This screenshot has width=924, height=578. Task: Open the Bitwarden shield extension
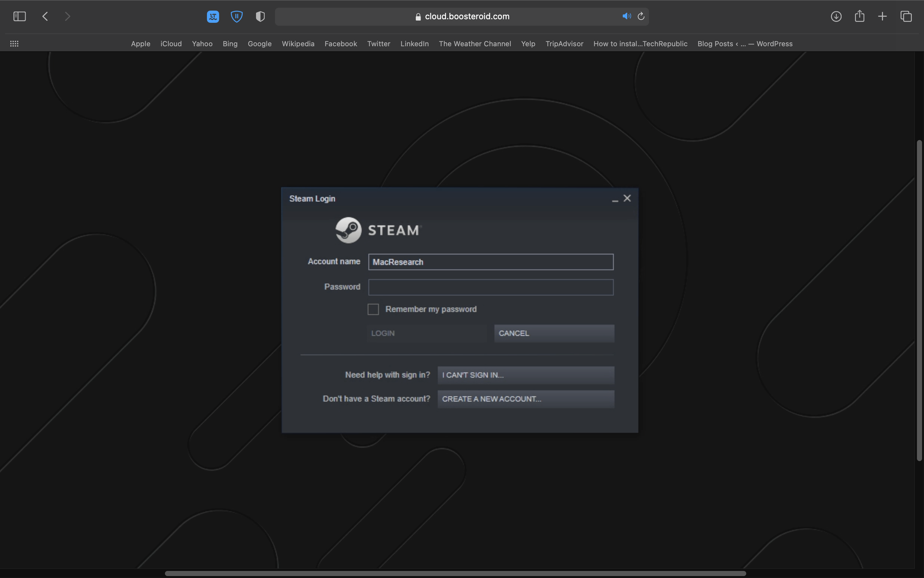pos(237,16)
